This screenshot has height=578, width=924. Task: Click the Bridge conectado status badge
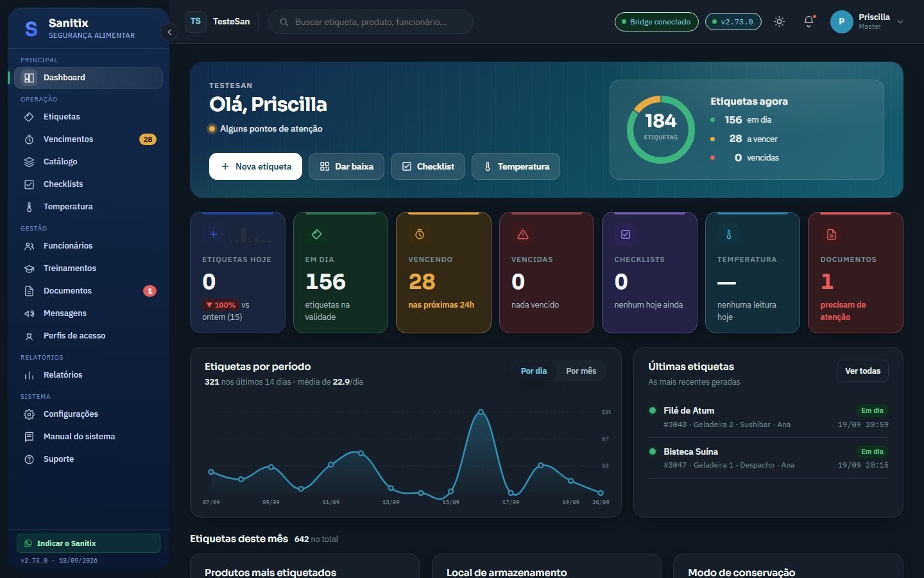tap(656, 22)
